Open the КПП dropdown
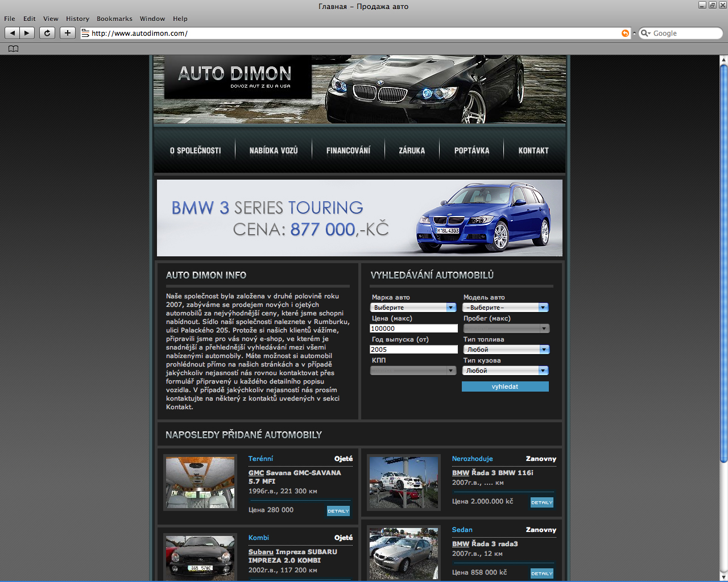This screenshot has height=582, width=728. (x=413, y=371)
